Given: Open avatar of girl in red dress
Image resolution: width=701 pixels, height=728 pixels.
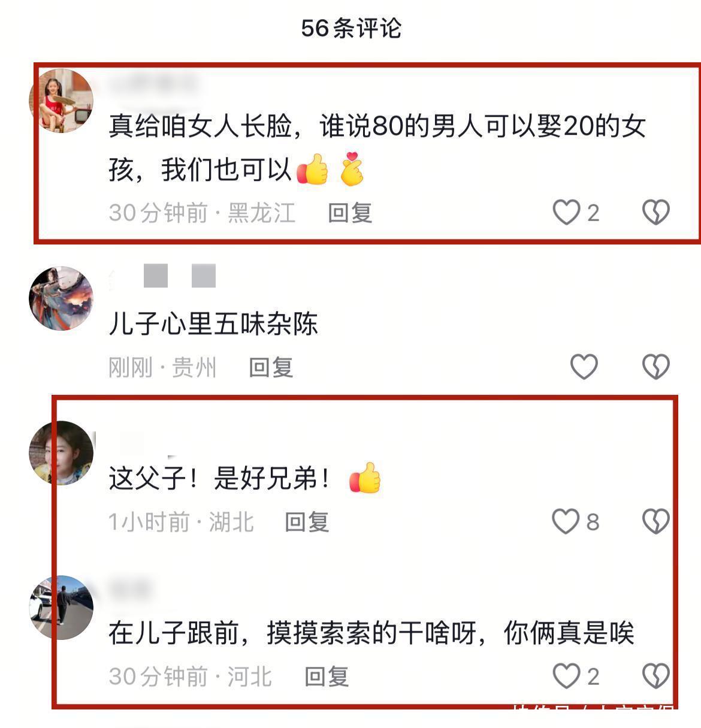Looking at the screenshot, I should [x=61, y=101].
